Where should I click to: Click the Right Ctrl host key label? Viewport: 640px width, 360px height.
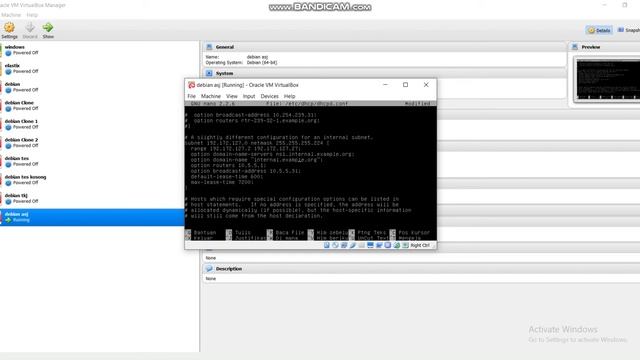click(x=420, y=245)
